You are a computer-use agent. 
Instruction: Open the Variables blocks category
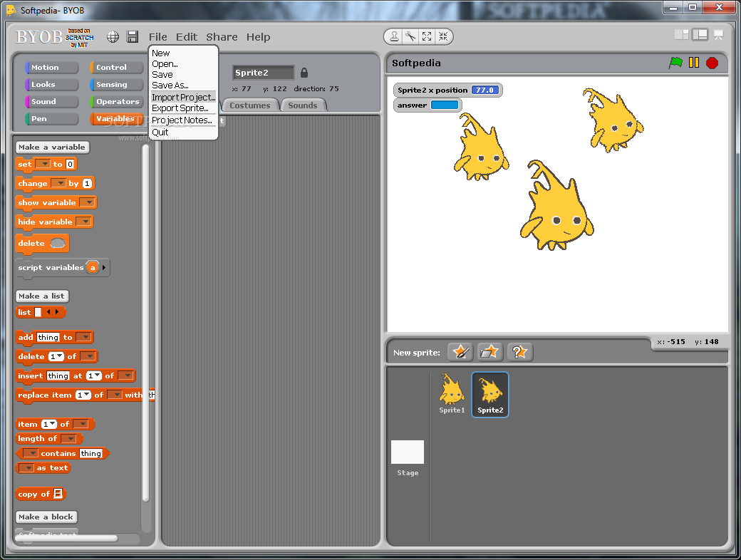117,118
